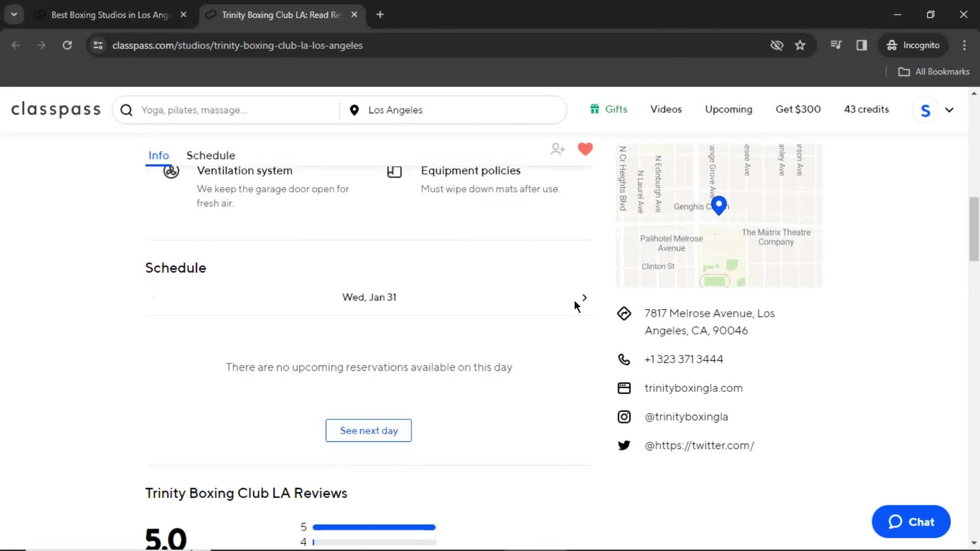Click the 5-star rating bar
Image resolution: width=980 pixels, height=551 pixels.
374,527
